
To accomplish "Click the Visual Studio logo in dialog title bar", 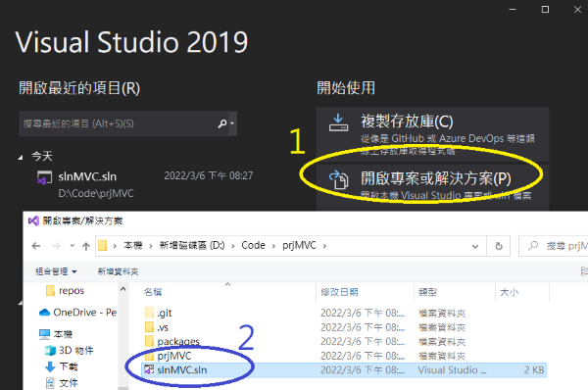I will coord(33,220).
